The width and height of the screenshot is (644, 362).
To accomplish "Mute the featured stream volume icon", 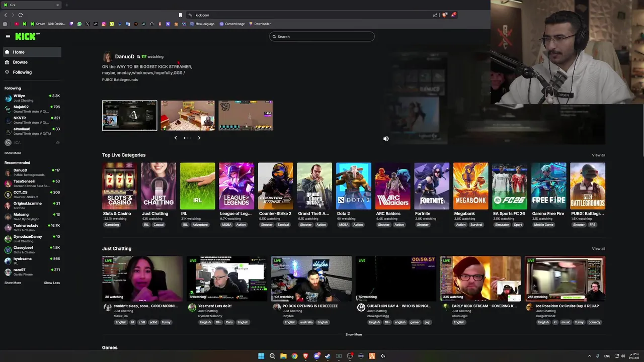I will [386, 139].
